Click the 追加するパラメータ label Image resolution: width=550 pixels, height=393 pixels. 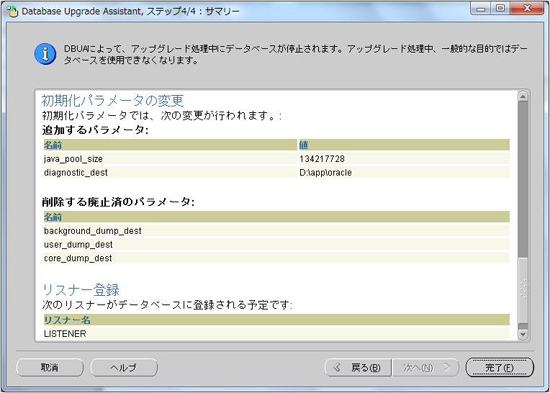tap(95, 130)
